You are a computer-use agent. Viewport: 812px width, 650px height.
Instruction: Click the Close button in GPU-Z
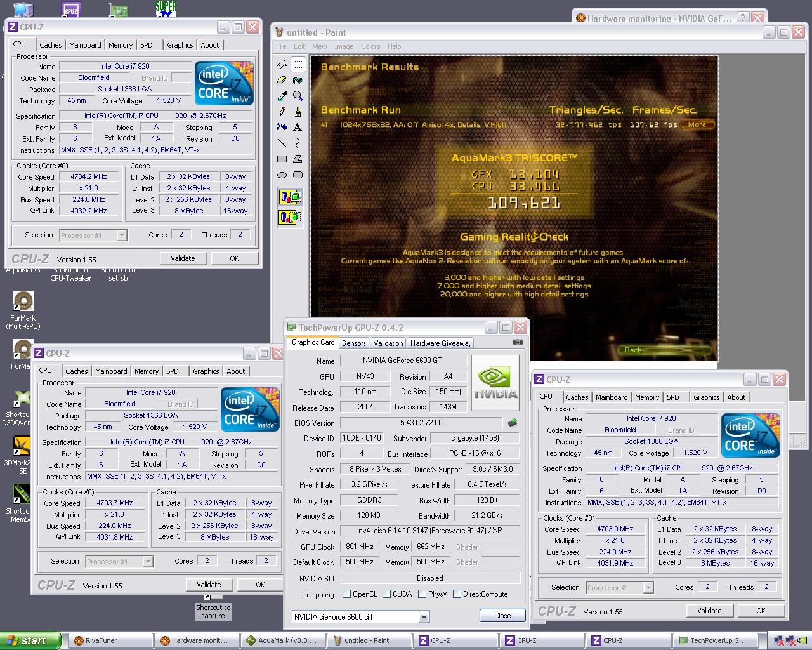pyautogui.click(x=502, y=616)
